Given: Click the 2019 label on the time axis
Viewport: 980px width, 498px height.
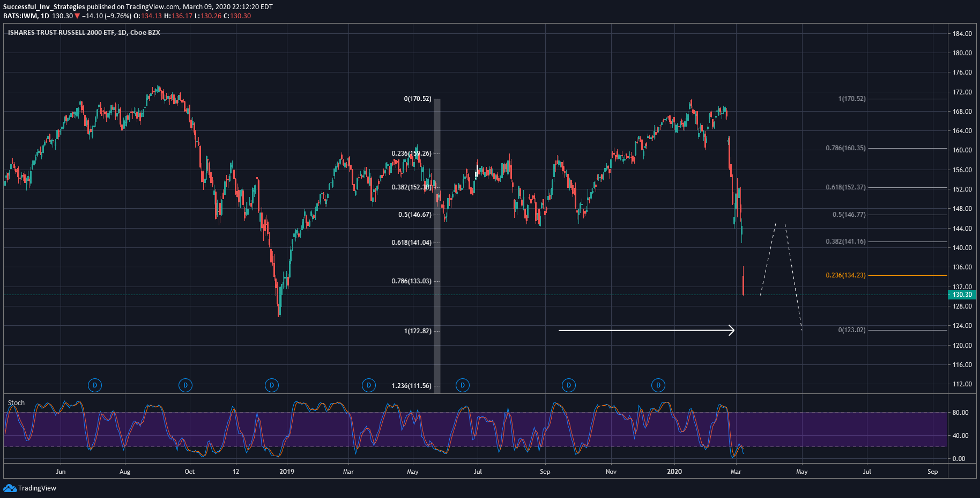Looking at the screenshot, I should (287, 472).
